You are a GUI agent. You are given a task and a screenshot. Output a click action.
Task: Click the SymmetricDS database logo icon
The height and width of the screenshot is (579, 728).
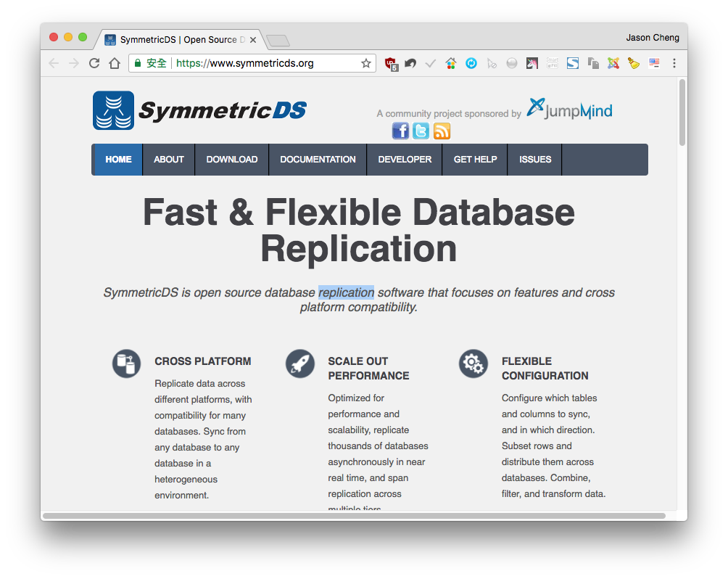[113, 110]
